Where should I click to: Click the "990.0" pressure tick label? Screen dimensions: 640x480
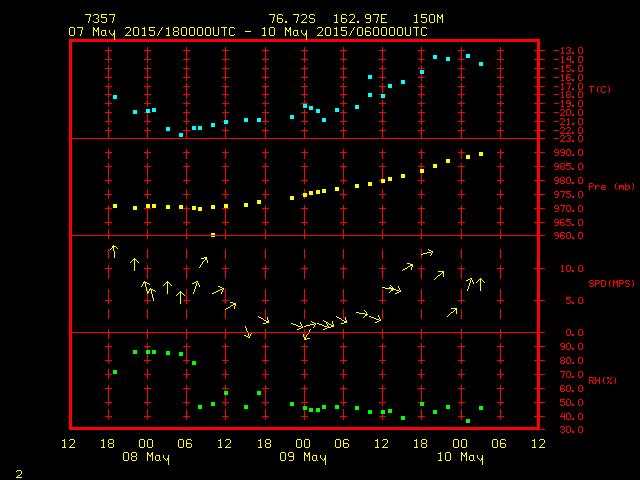tap(569, 153)
